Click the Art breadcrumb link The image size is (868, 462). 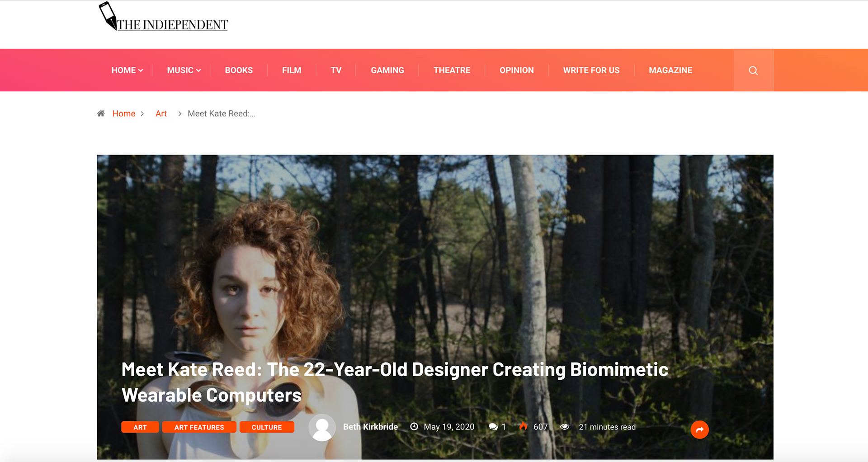click(161, 113)
